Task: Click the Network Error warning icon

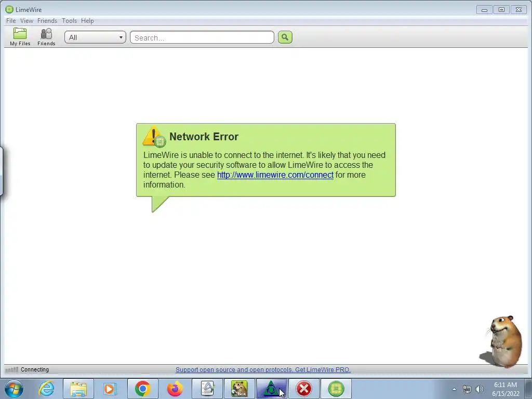Action: pos(154,137)
